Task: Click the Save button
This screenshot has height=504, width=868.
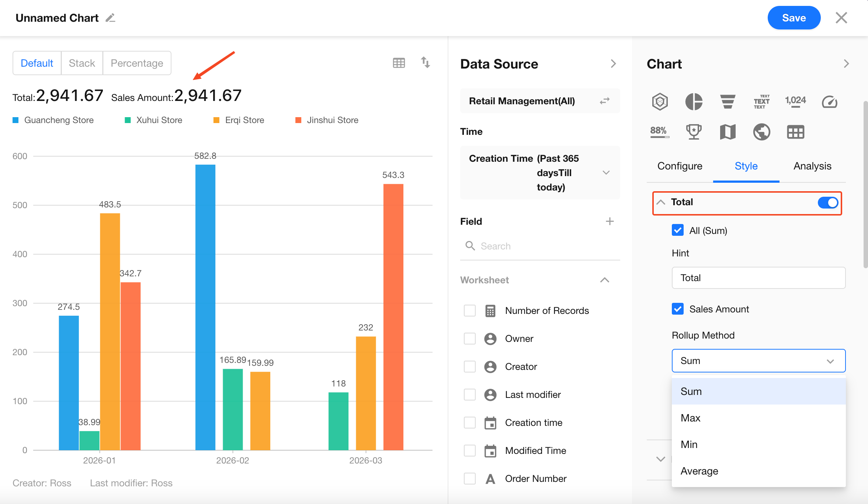Action: pyautogui.click(x=794, y=18)
